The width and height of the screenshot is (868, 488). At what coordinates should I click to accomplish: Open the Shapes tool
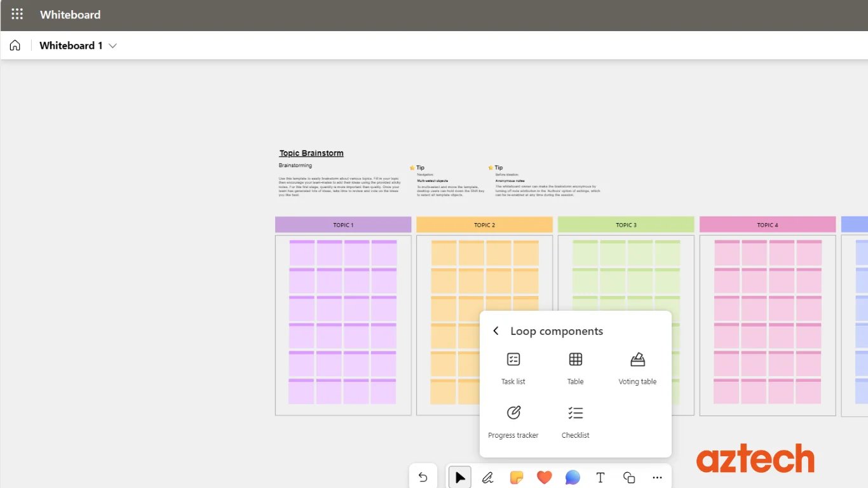coord(629,477)
